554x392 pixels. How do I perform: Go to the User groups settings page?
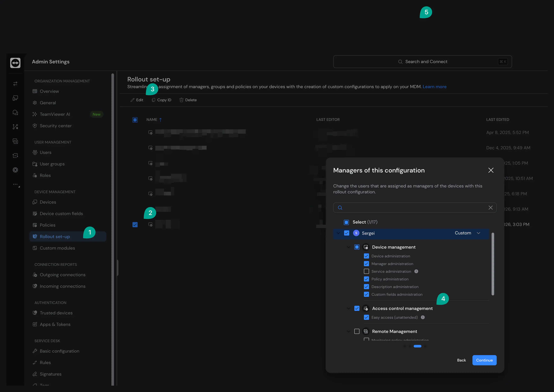pos(52,164)
